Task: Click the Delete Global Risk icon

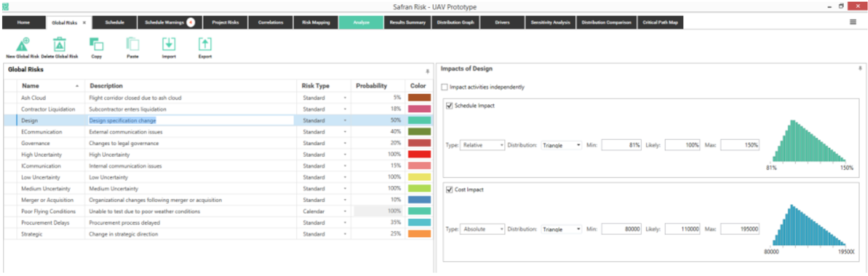Action: 59,45
